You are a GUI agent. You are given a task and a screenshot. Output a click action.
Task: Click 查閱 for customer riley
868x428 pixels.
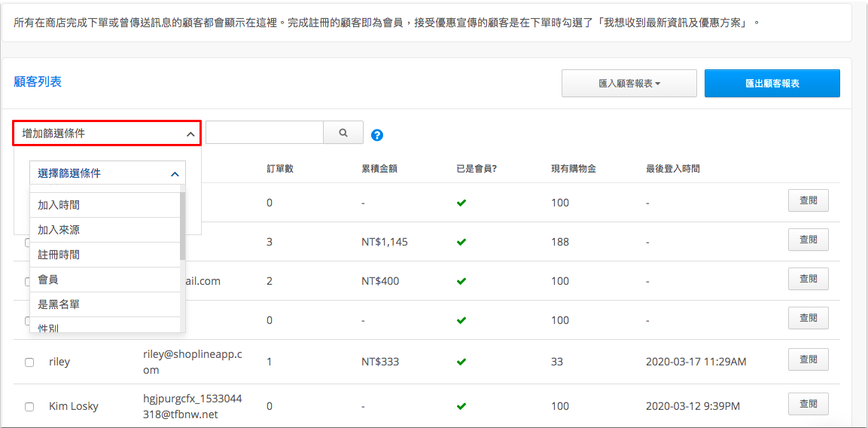coord(809,359)
